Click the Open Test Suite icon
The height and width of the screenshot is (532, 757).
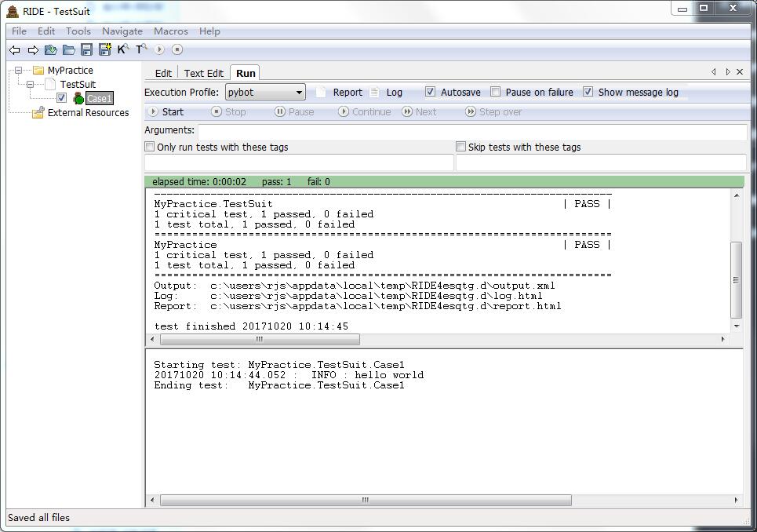(51, 50)
